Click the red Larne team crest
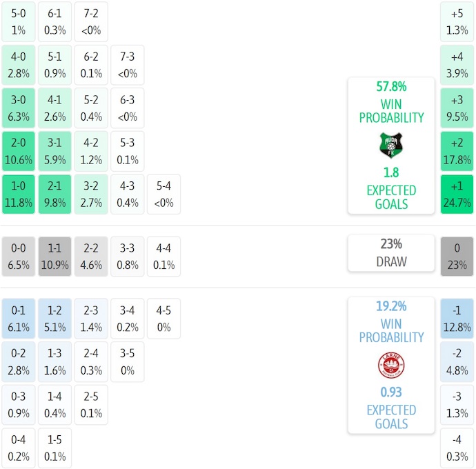The height and width of the screenshot is (469, 476). click(x=391, y=366)
